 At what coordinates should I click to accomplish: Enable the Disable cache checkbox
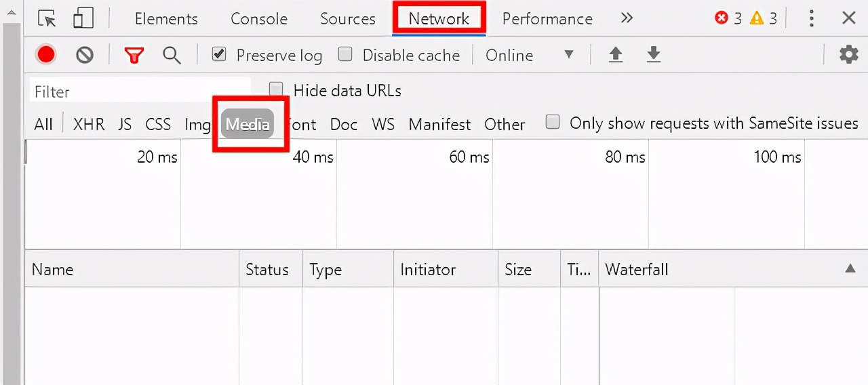(345, 54)
